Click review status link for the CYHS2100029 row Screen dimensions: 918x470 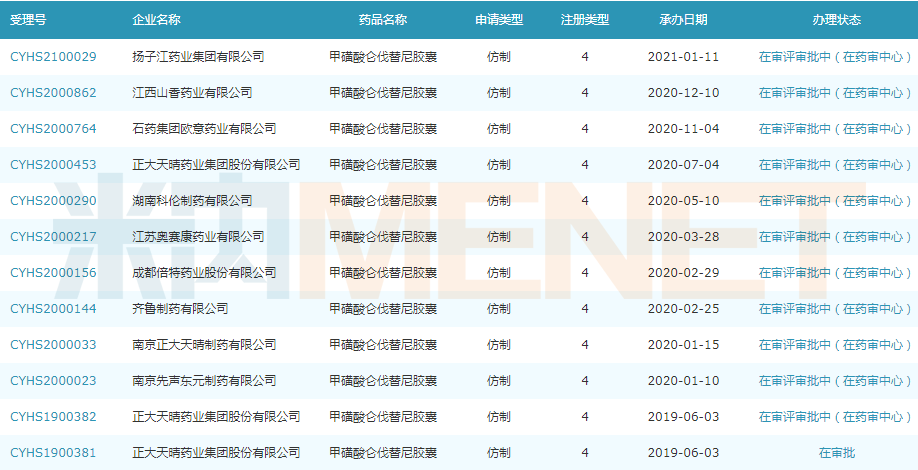click(x=836, y=57)
